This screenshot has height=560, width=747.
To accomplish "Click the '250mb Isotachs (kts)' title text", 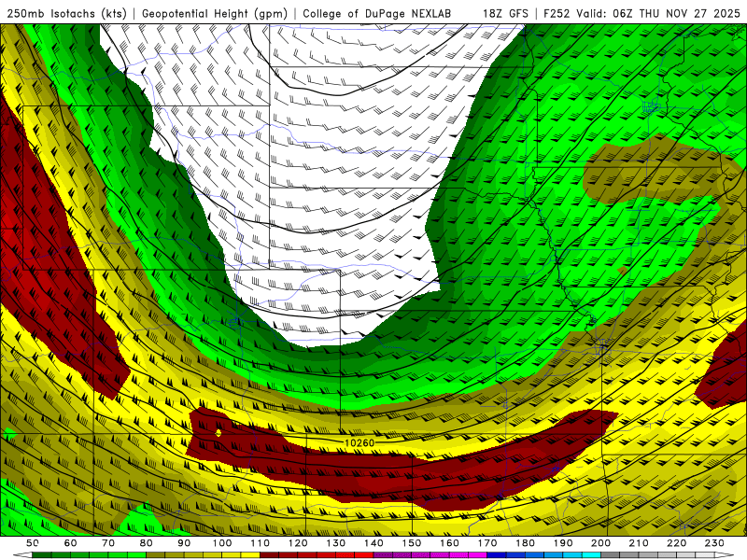I will (67, 13).
